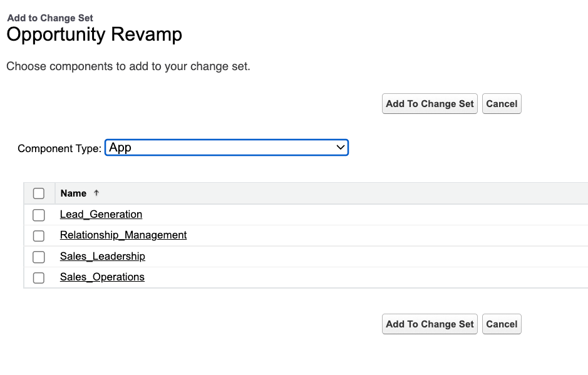
Task: Click the top Add To Change Set button
Action: [x=430, y=103]
